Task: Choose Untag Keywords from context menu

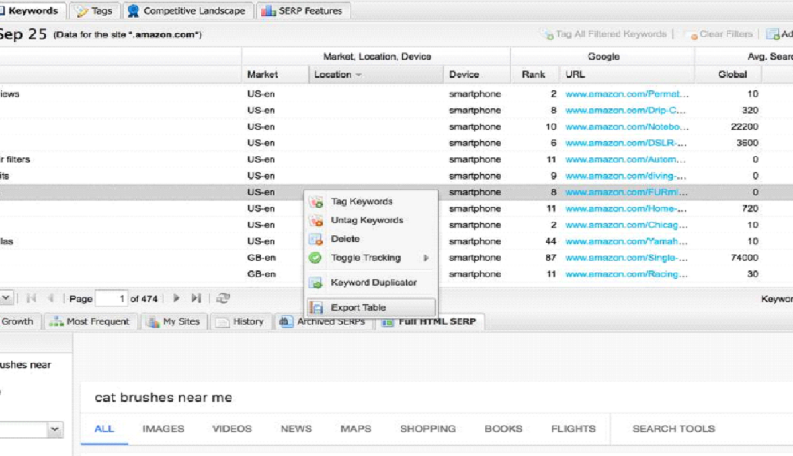Action: click(x=371, y=220)
